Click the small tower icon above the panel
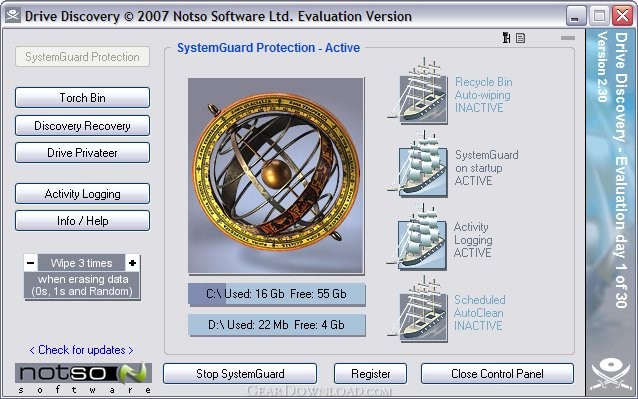Viewport: 638px width, 399px height. click(506, 38)
